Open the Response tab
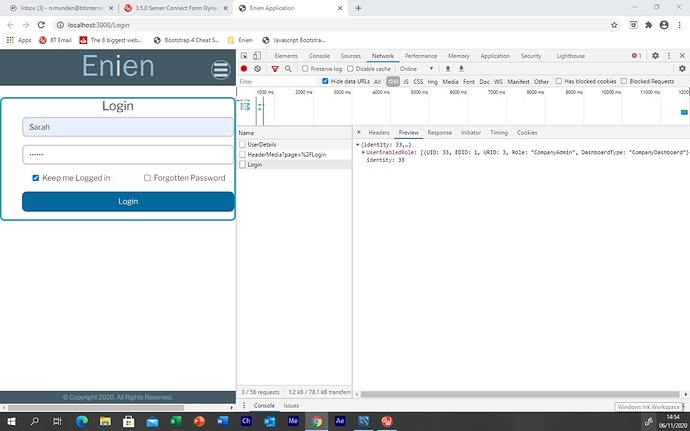The image size is (690, 431). 439,132
